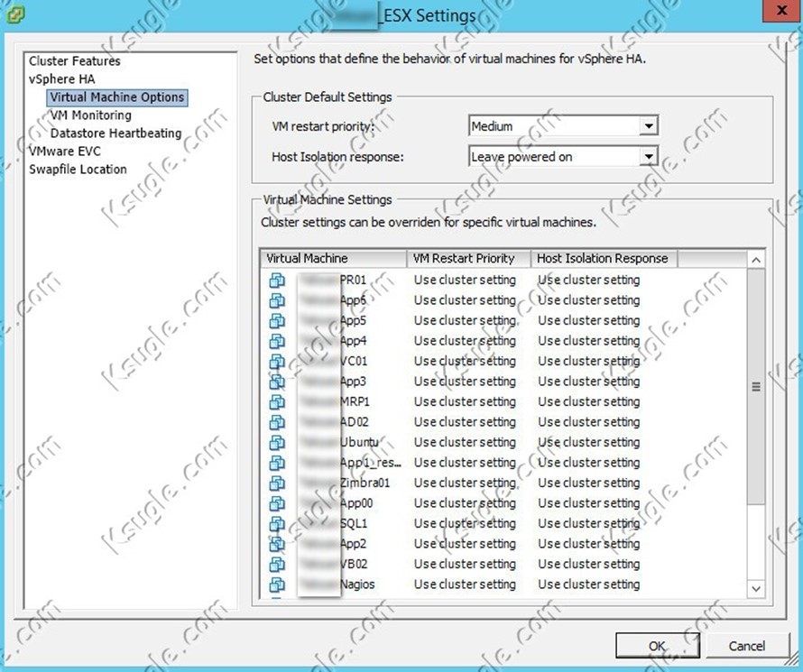Screen dimensions: 803x672
Task: Open Datastore Heartbeating settings page
Action: point(115,133)
